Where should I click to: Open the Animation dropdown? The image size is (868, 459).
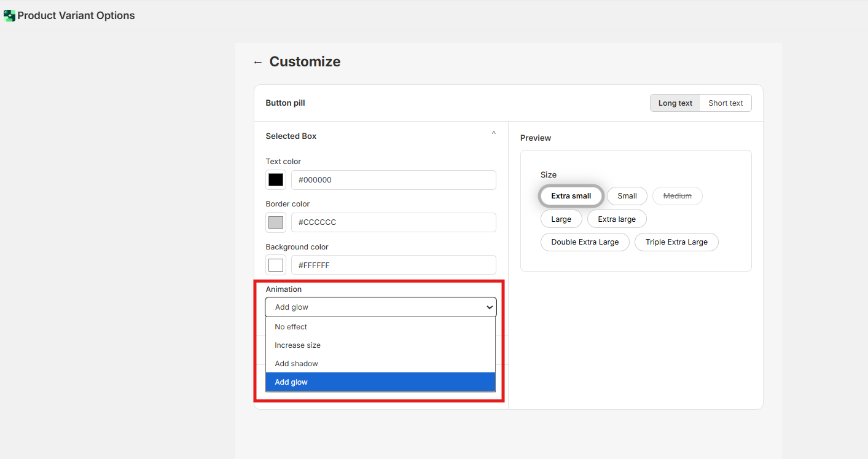(x=380, y=307)
